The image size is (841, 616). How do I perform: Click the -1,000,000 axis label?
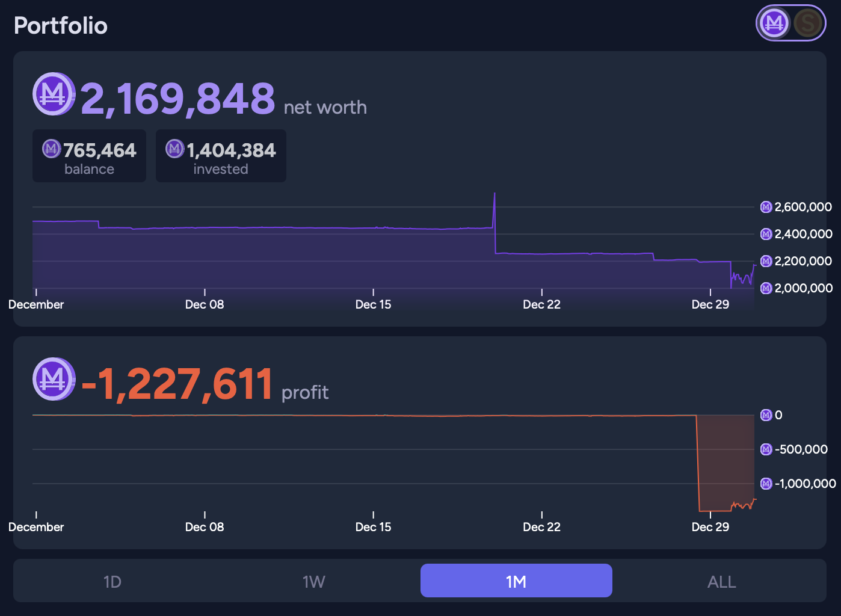(806, 484)
